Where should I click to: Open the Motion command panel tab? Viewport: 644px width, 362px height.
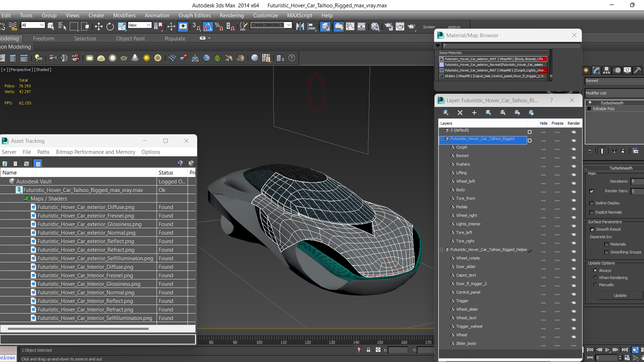pos(617,70)
